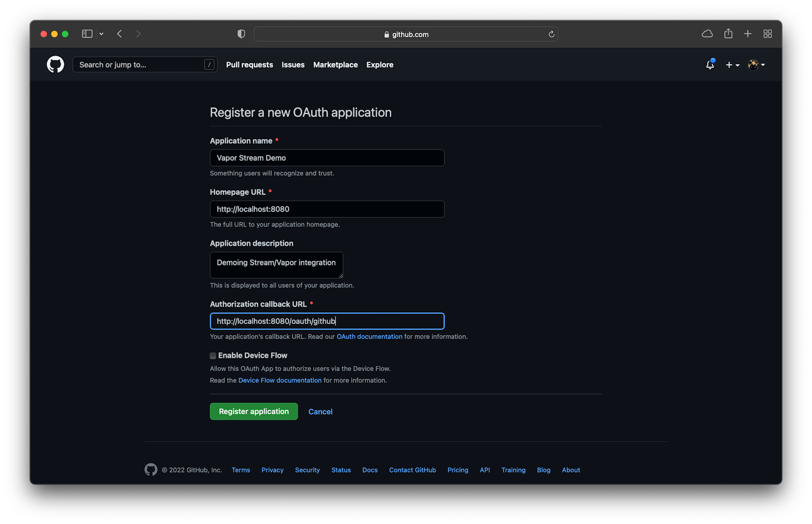Open the Safari share sheet icon
The height and width of the screenshot is (524, 812).
pos(728,34)
